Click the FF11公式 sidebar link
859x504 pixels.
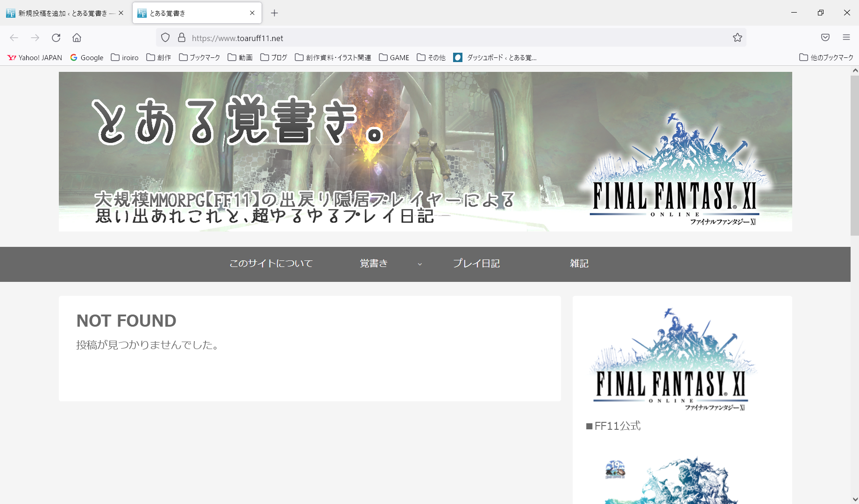click(618, 426)
